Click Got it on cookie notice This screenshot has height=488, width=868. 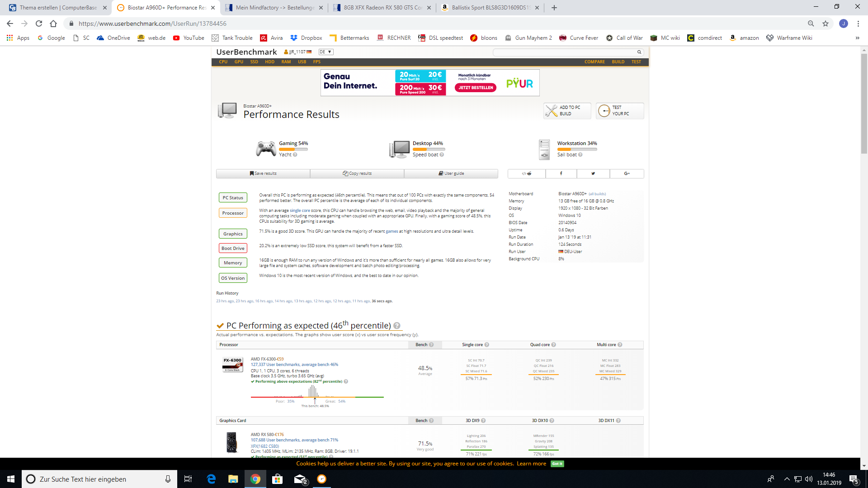pyautogui.click(x=557, y=464)
